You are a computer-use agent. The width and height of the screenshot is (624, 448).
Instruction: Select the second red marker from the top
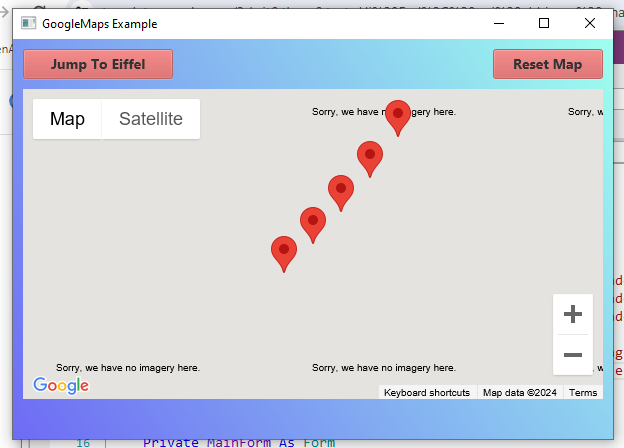(x=370, y=159)
